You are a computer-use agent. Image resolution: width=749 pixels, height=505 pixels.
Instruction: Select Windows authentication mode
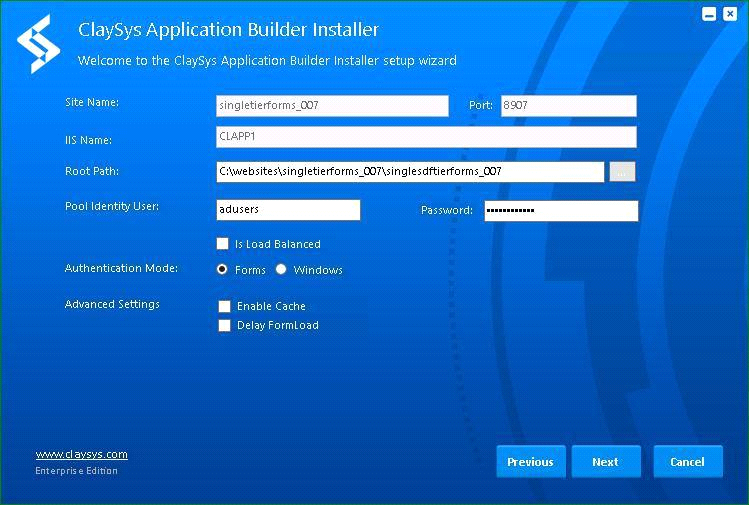click(x=281, y=269)
